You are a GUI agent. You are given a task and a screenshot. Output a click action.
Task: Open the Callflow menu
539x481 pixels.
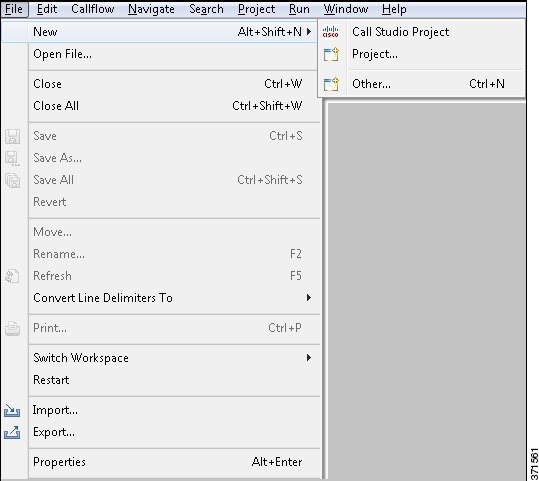click(x=93, y=9)
